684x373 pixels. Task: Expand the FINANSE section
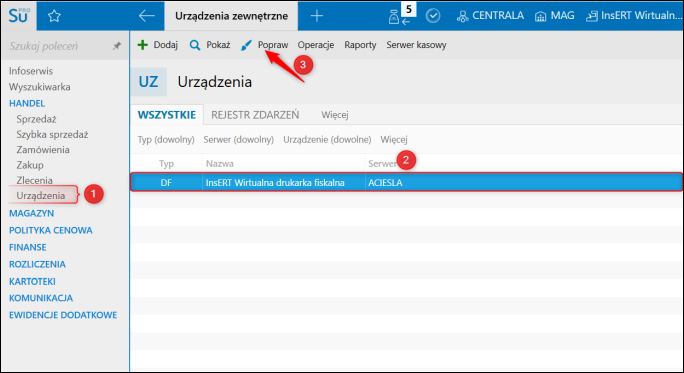[27, 247]
